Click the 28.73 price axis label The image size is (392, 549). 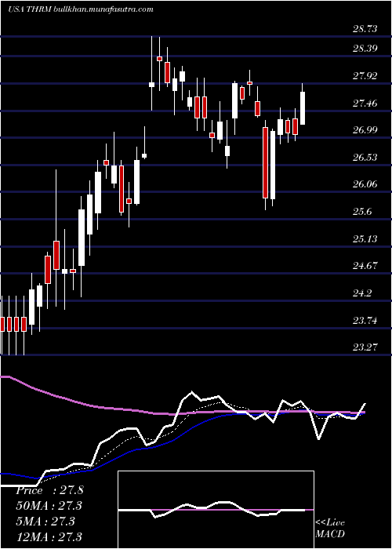pyautogui.click(x=365, y=29)
